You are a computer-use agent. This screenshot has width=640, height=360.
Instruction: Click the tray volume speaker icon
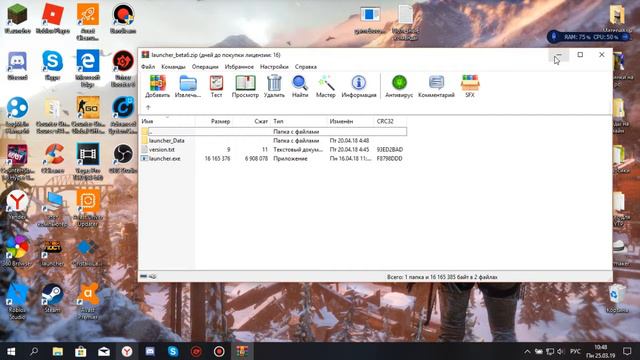(x=560, y=351)
